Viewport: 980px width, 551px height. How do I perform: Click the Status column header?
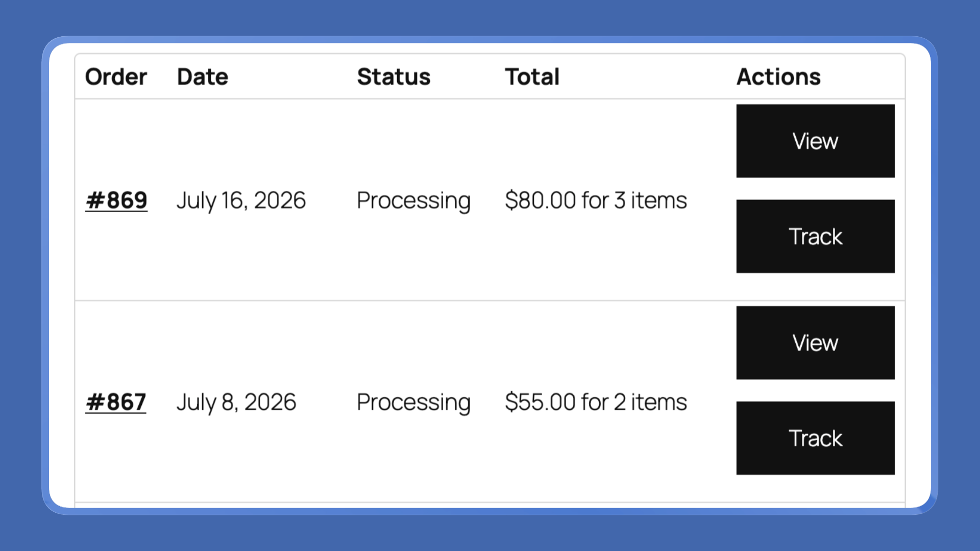coord(394,77)
